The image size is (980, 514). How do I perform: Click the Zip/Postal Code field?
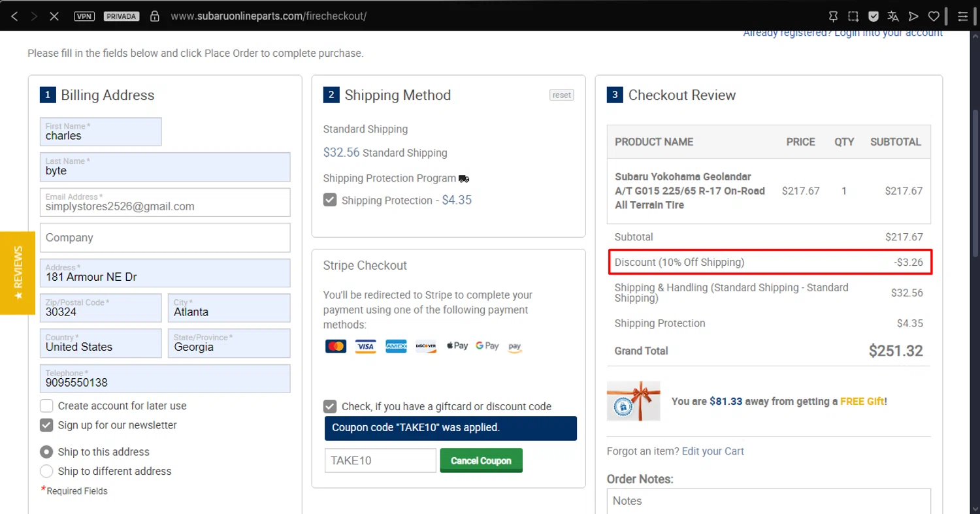[101, 308]
